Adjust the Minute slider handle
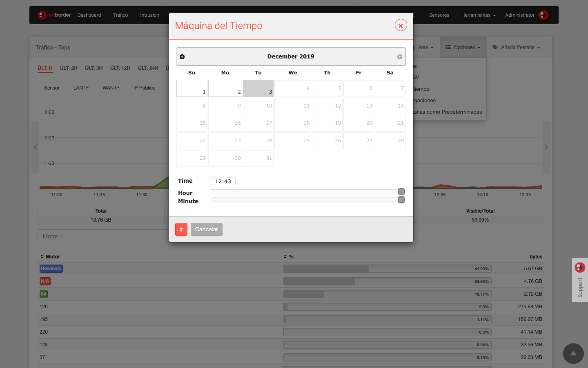 (401, 200)
